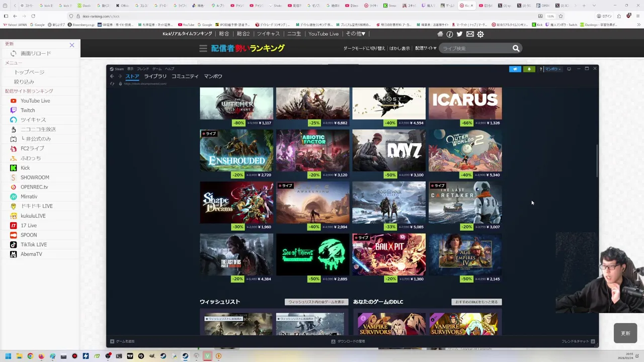Click in ライブ検索 search field
Screen dimensions: 644x362
coord(475,48)
